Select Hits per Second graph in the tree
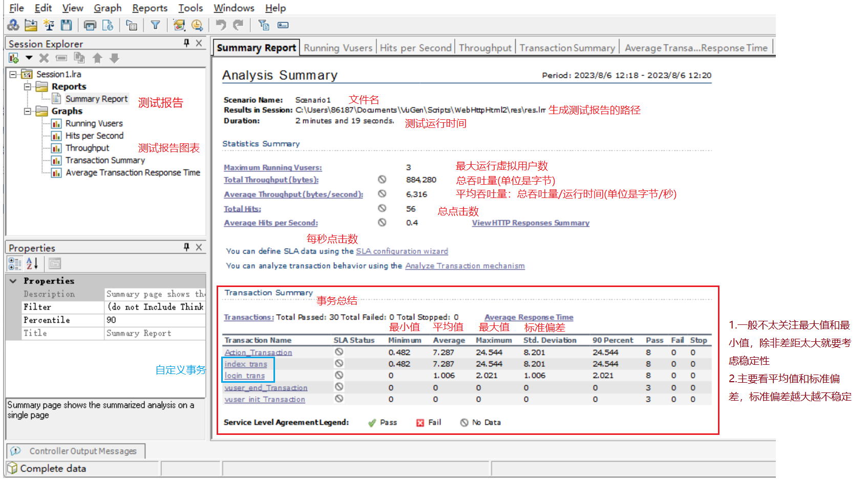The width and height of the screenshot is (868, 483). tap(95, 136)
